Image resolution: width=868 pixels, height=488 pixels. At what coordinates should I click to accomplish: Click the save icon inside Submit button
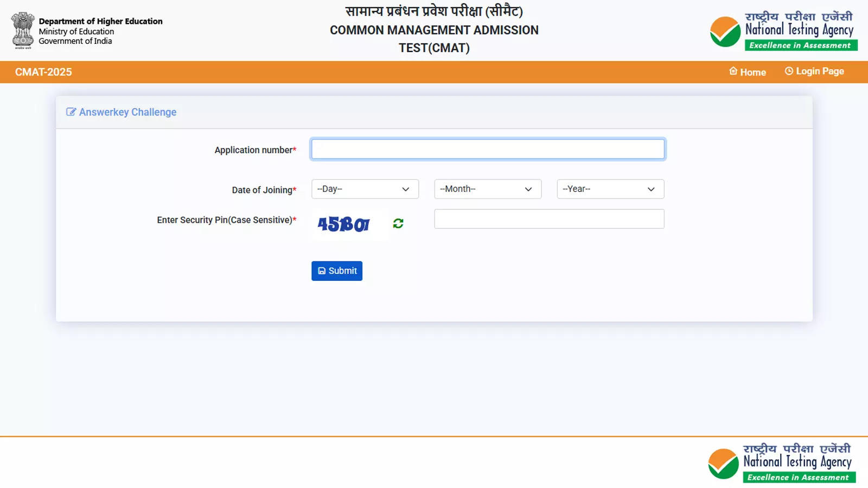(x=321, y=271)
